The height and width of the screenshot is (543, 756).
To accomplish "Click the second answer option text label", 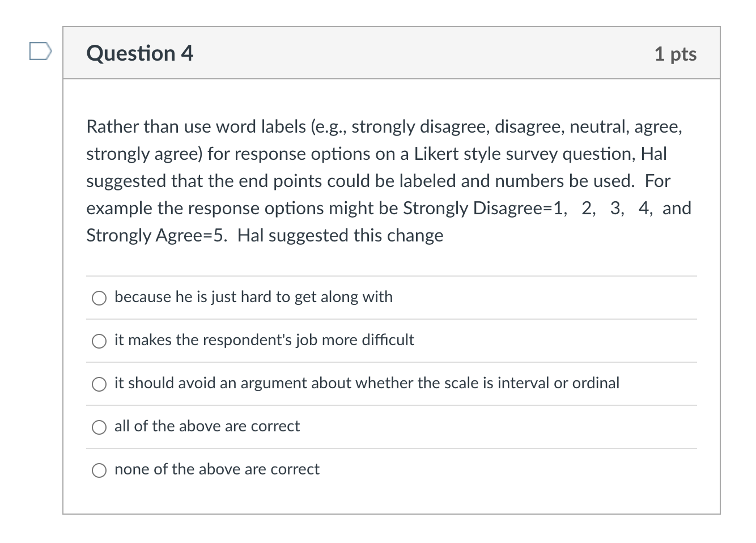I will click(x=264, y=340).
